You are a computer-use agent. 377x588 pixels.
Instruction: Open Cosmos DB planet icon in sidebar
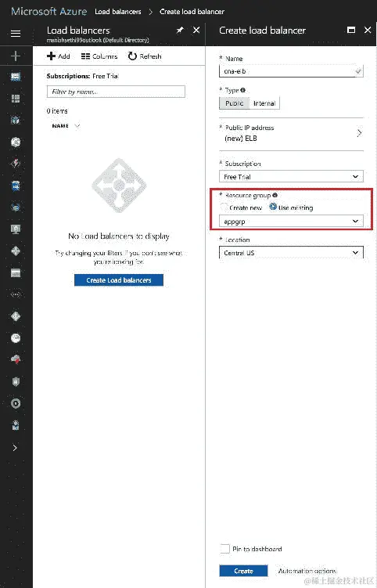(x=16, y=207)
